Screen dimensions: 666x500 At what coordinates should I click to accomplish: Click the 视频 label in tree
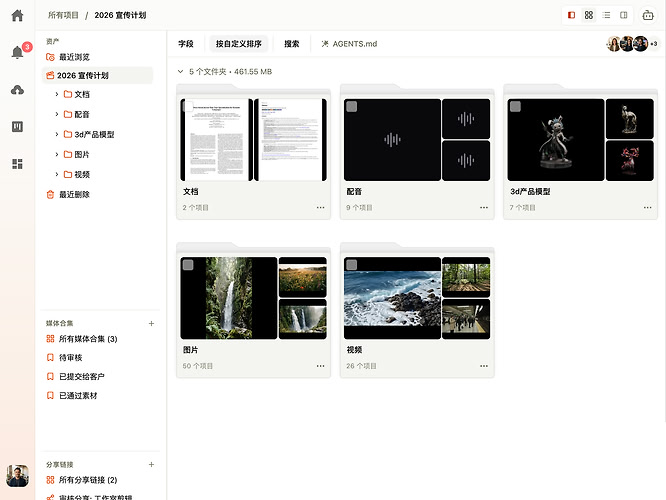click(82, 175)
